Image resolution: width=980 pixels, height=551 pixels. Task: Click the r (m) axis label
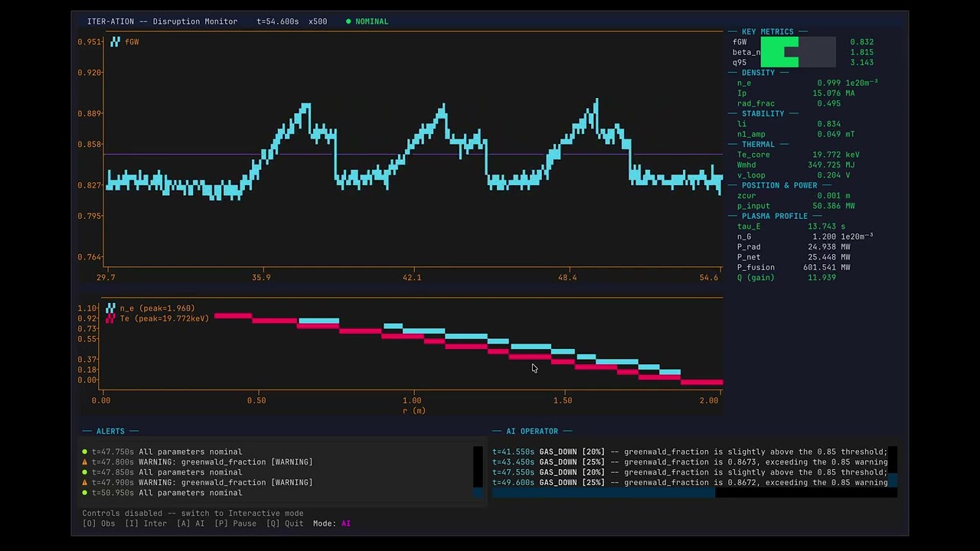(x=414, y=411)
